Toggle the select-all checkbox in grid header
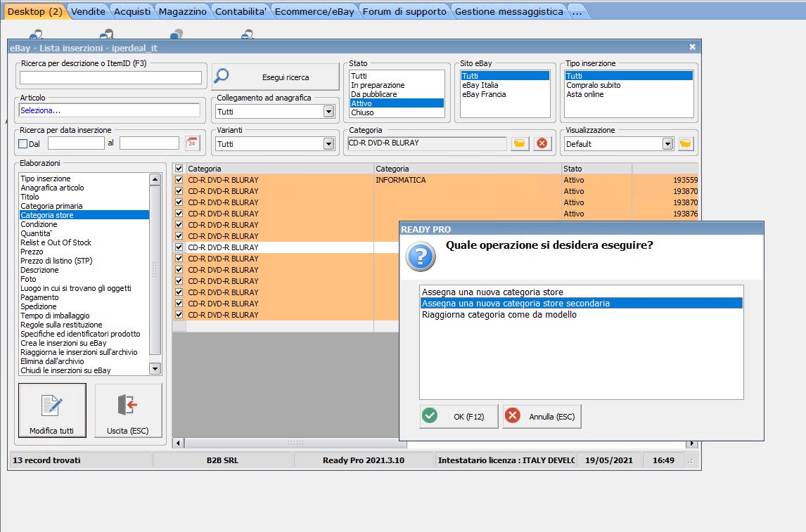806x532 pixels. (x=179, y=169)
